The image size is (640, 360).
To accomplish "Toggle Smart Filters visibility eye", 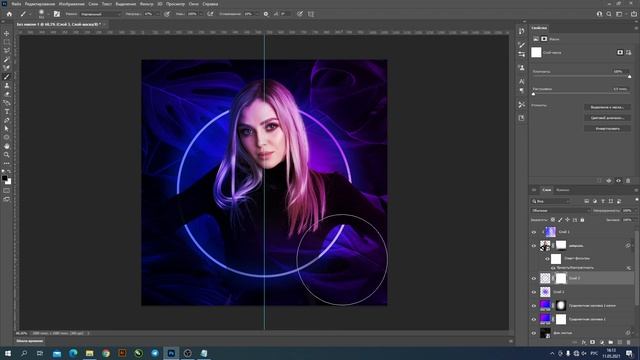I will [x=547, y=259].
